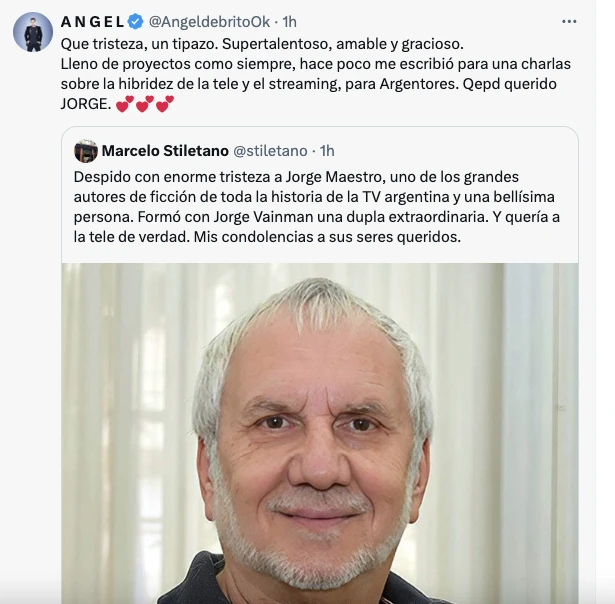Click the name 'Jorge Maestro' in quoted text
This screenshot has height=604, width=615.
[333, 177]
